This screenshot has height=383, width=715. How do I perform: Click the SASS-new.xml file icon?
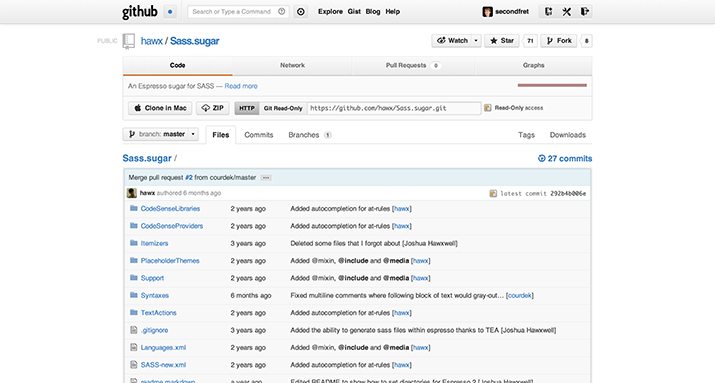pyautogui.click(x=134, y=364)
